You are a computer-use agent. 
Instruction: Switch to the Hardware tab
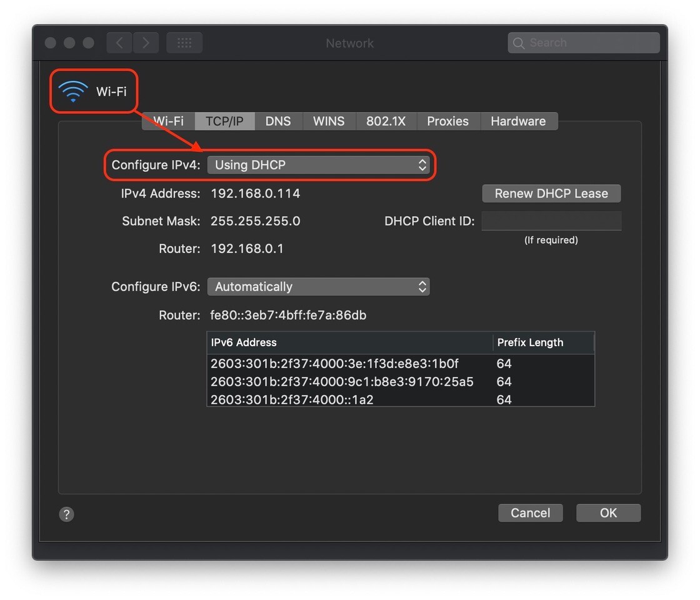pos(518,121)
